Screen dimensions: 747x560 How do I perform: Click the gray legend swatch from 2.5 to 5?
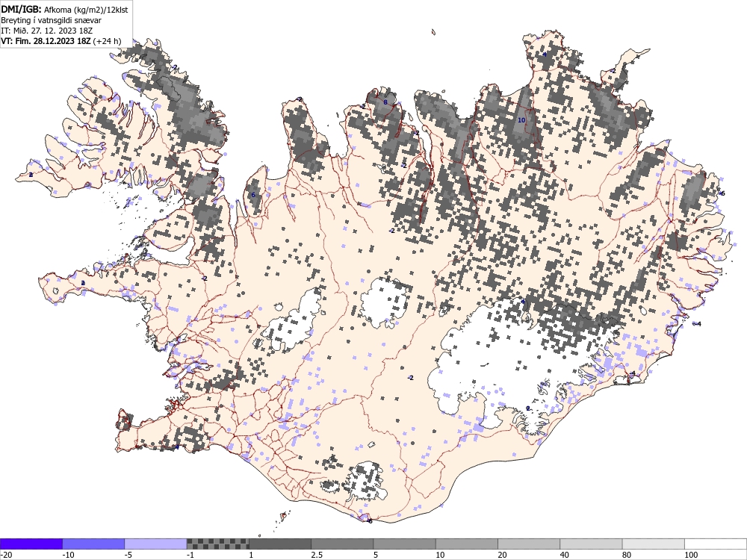click(342, 544)
